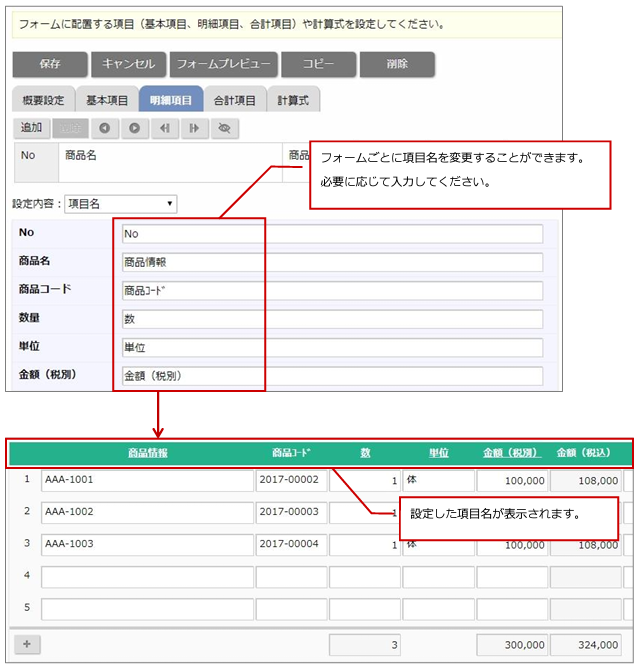Click the 単位 name input field
The image size is (640, 672).
tap(332, 347)
